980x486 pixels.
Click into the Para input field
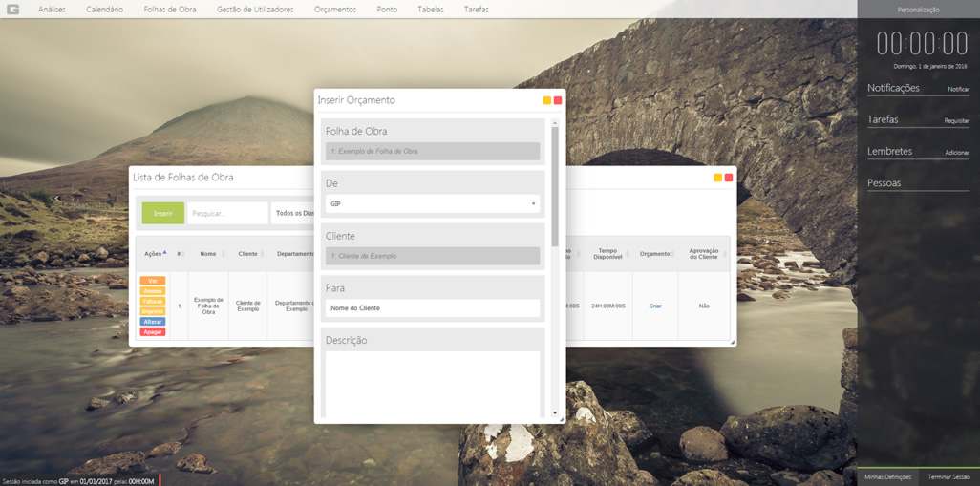click(x=432, y=308)
